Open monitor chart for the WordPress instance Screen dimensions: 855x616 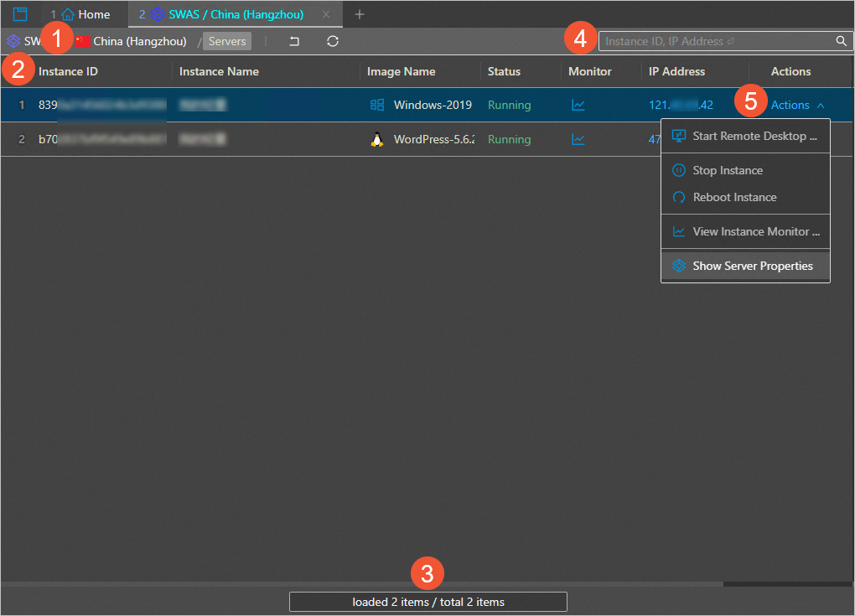578,139
